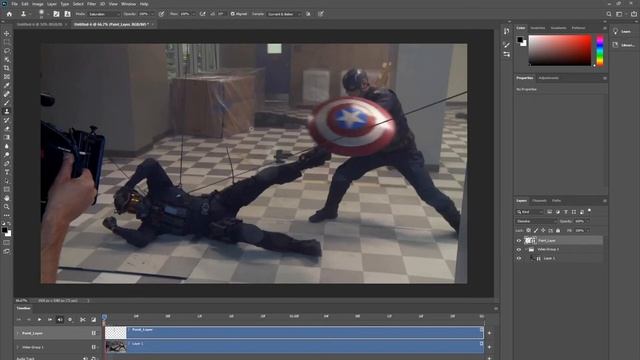
Task: Click the Libraries panel button
Action: (623, 45)
